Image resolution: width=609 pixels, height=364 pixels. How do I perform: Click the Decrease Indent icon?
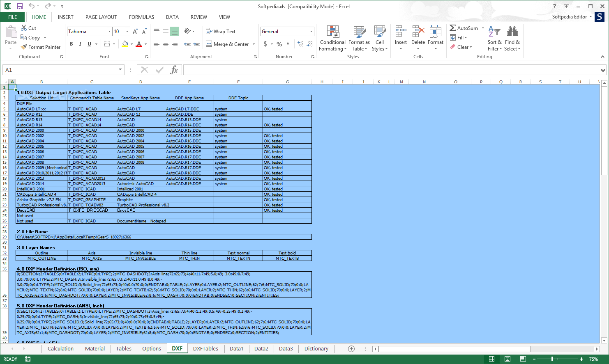click(x=187, y=44)
